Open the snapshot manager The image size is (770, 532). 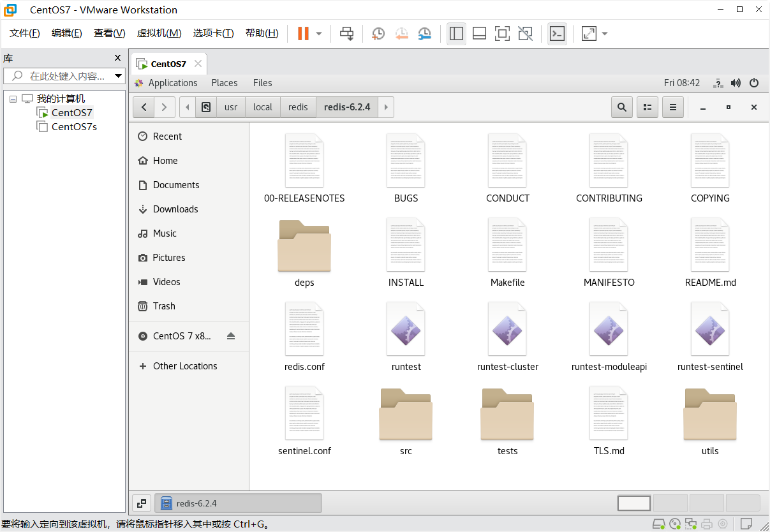click(424, 33)
